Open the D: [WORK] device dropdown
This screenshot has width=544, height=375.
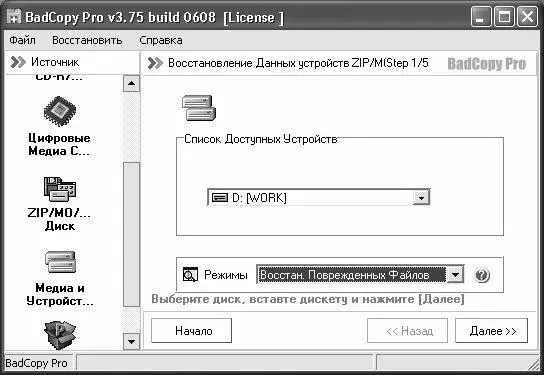421,198
